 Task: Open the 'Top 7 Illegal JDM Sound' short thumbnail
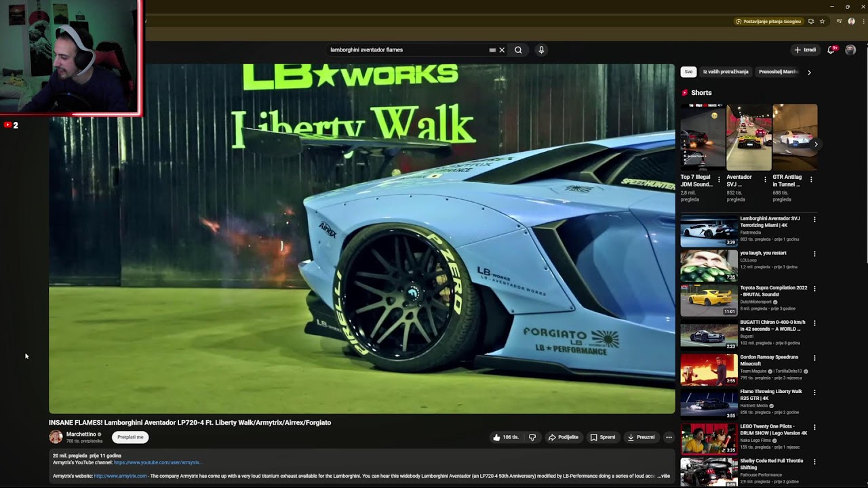click(x=703, y=137)
